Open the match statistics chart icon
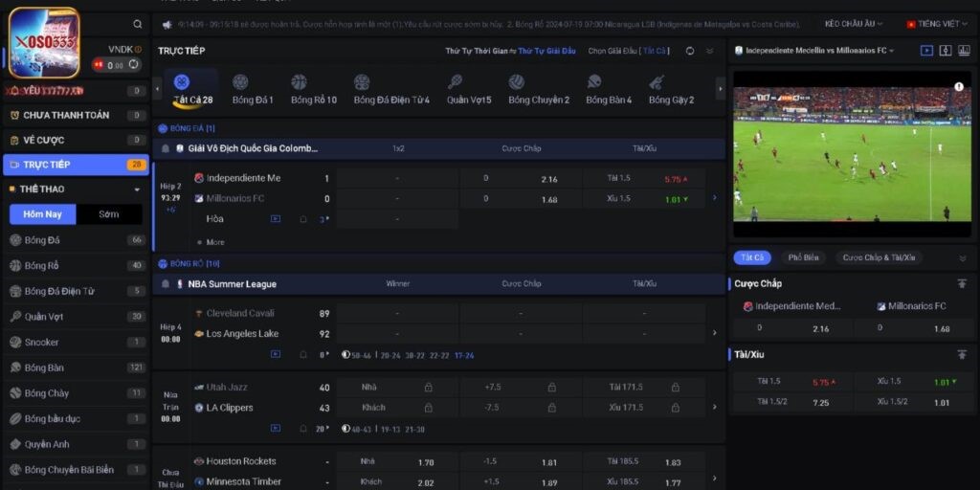Screen dimensions: 980x490 pos(964,50)
